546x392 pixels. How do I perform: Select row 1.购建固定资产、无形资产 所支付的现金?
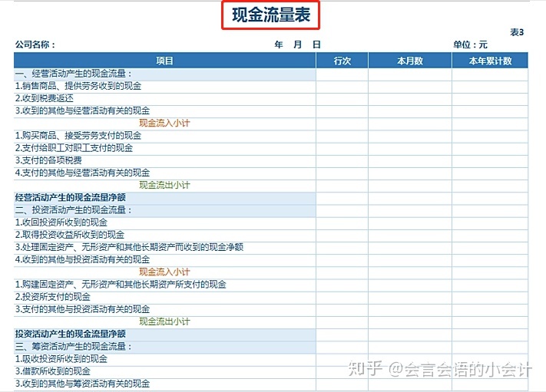pyautogui.click(x=271, y=285)
